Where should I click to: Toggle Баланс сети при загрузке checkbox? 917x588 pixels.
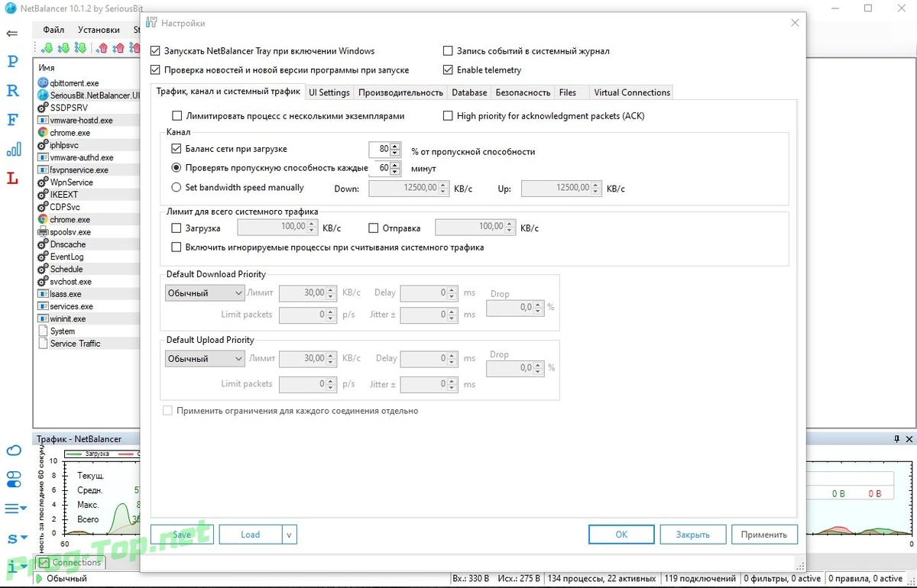click(177, 149)
